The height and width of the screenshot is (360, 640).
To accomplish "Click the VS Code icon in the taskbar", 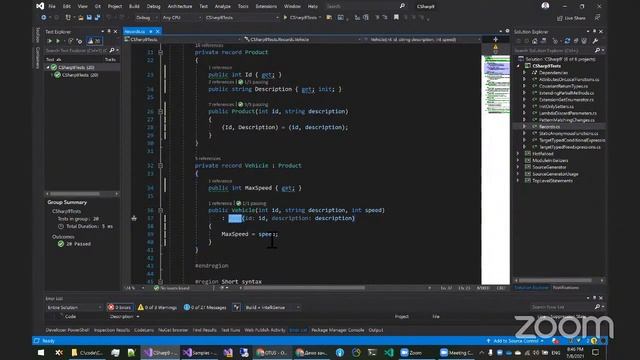I will tap(389, 352).
